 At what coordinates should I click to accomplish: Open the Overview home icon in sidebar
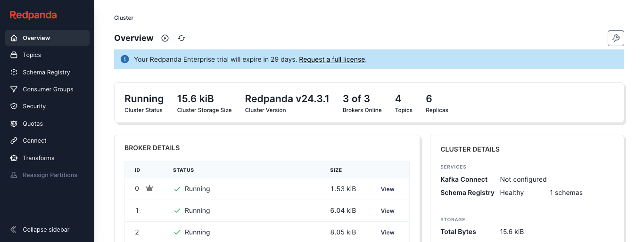pyautogui.click(x=14, y=38)
